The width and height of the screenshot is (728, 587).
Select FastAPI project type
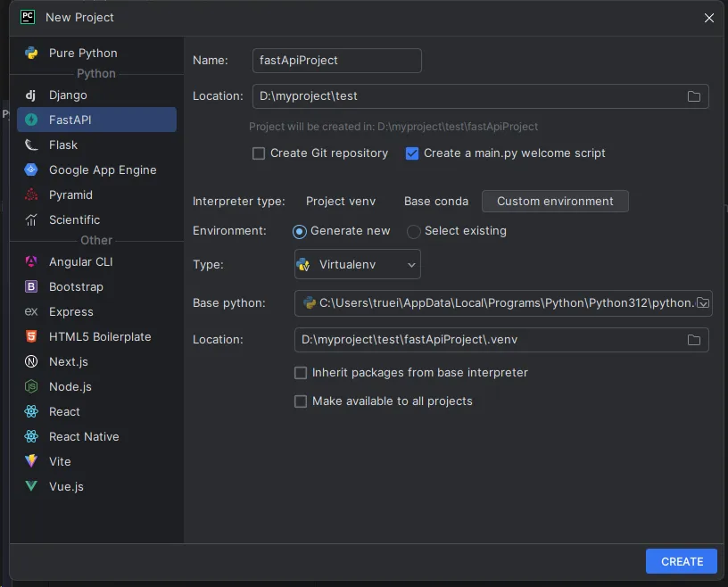(96, 120)
